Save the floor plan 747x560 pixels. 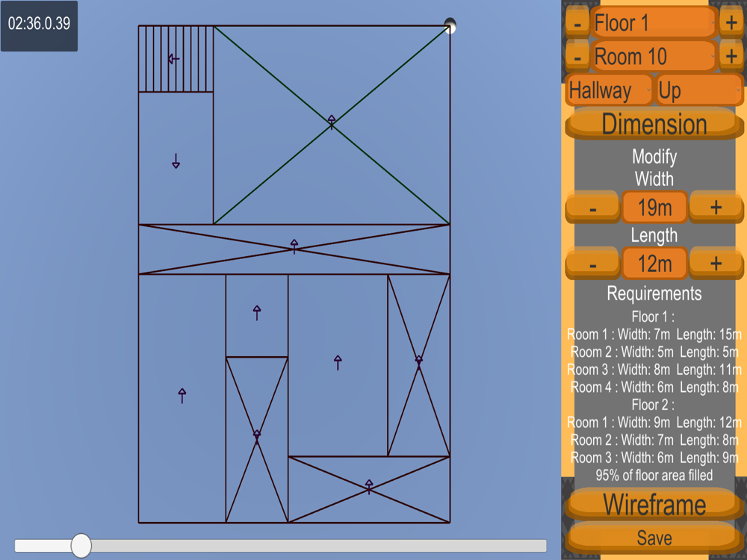pos(654,538)
